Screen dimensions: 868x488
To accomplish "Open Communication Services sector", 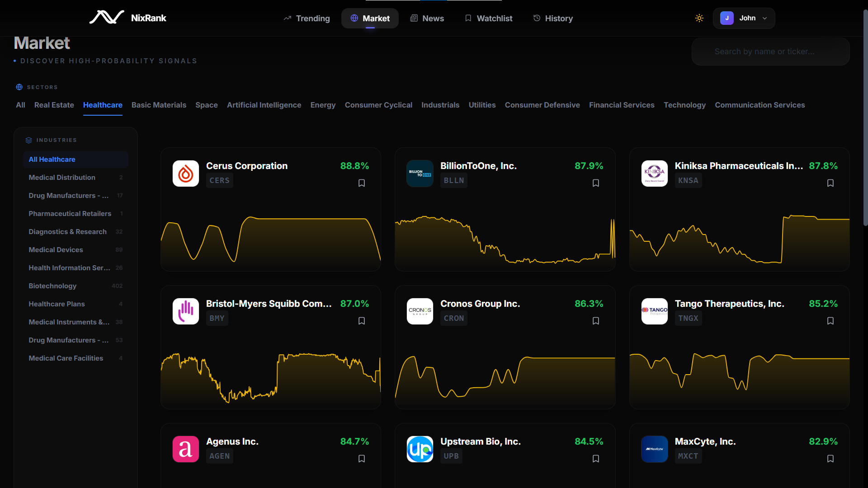I will pyautogui.click(x=760, y=105).
